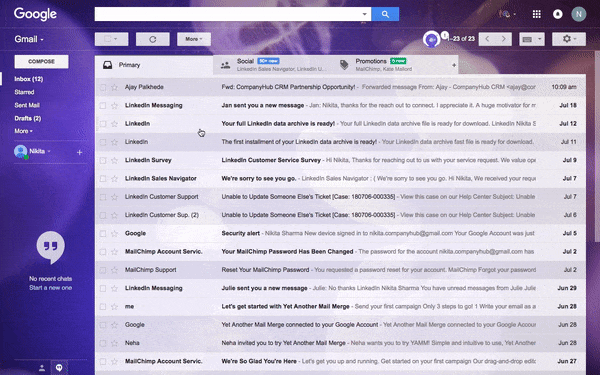Check the Neha invited you email
The width and height of the screenshot is (600, 375).
[103, 343]
